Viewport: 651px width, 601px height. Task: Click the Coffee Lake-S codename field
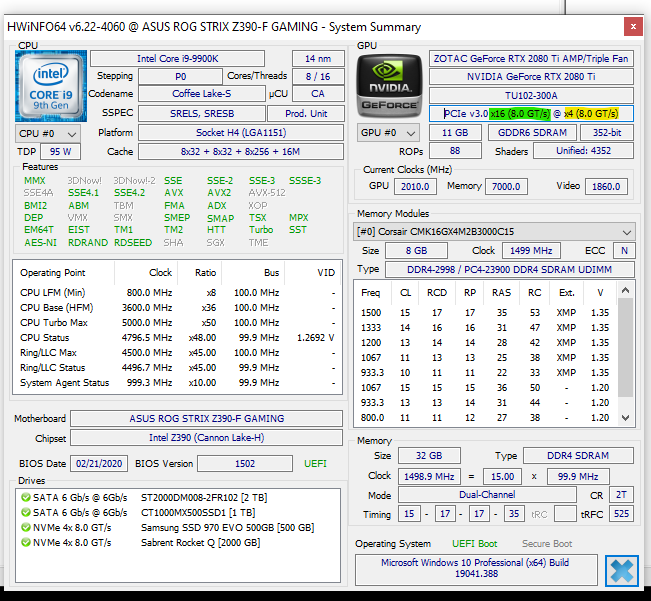(202, 94)
